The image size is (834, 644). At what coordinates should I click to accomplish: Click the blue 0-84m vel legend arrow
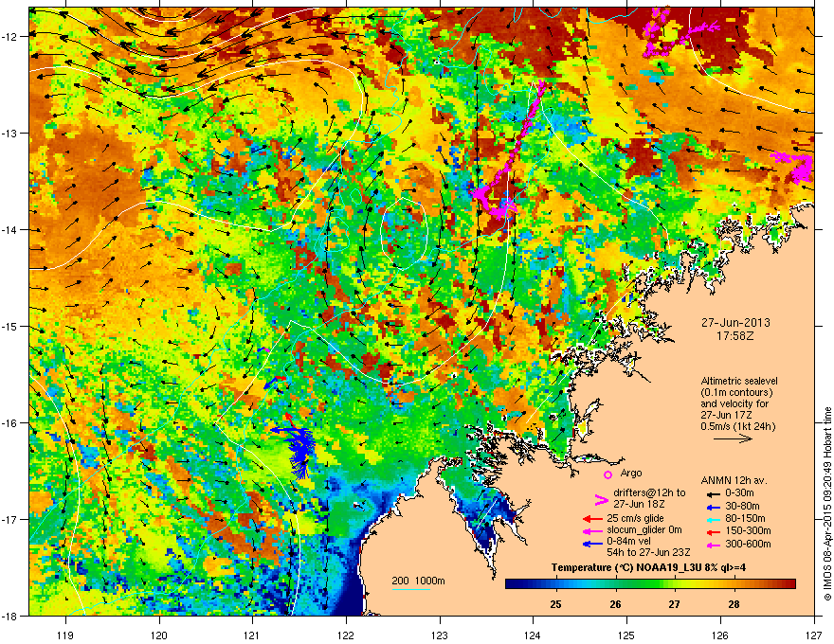point(592,544)
